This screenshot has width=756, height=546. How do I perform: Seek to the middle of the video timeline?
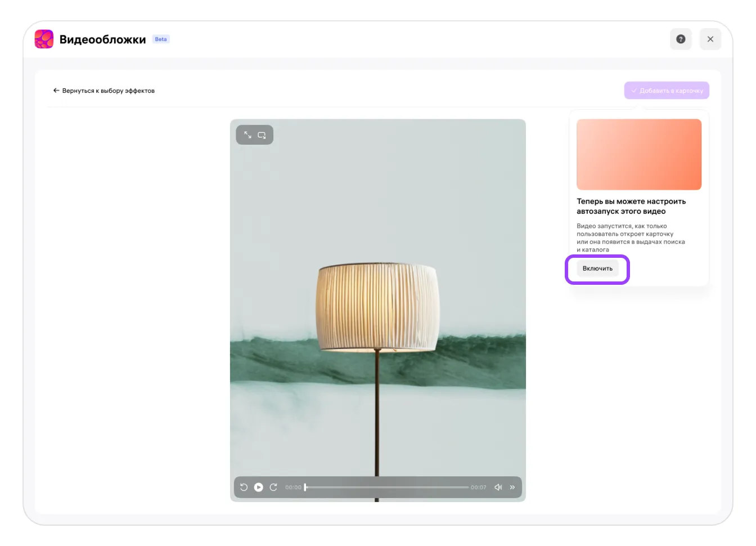click(387, 487)
